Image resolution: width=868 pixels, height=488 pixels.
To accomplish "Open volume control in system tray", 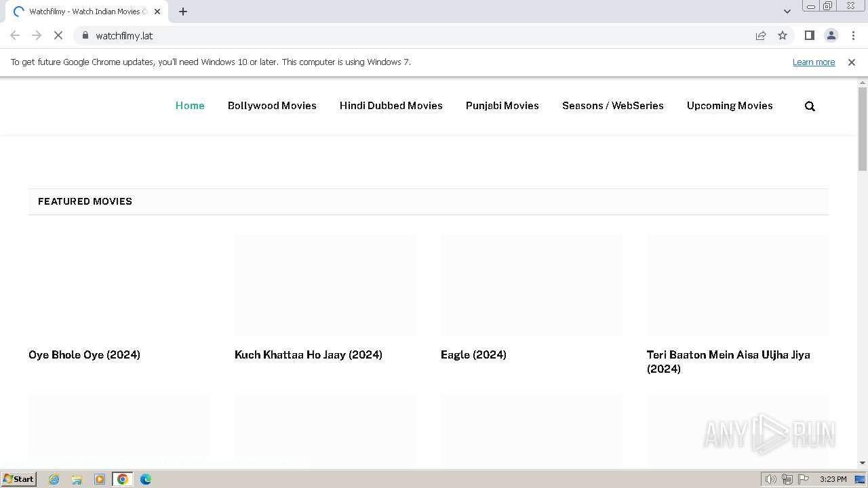I will pos(770,479).
